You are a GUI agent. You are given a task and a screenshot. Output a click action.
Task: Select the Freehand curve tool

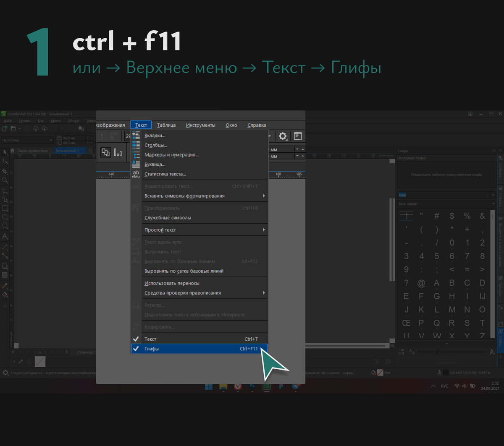[x=5, y=190]
